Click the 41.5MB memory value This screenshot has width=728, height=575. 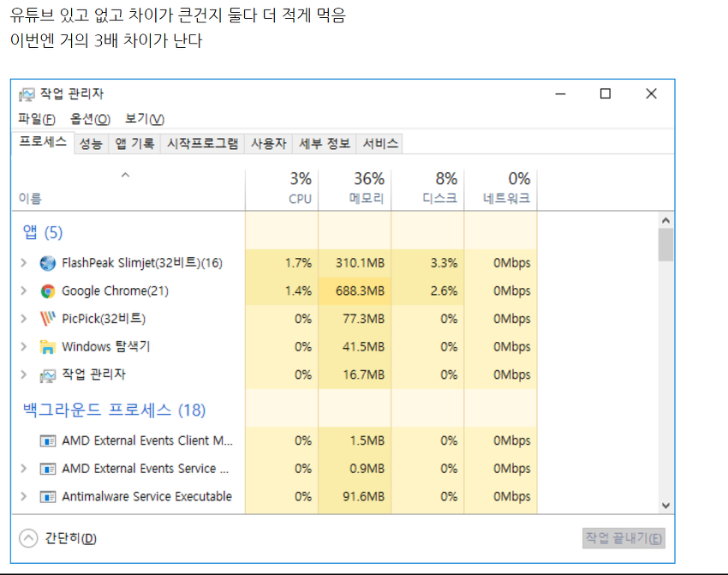click(363, 347)
